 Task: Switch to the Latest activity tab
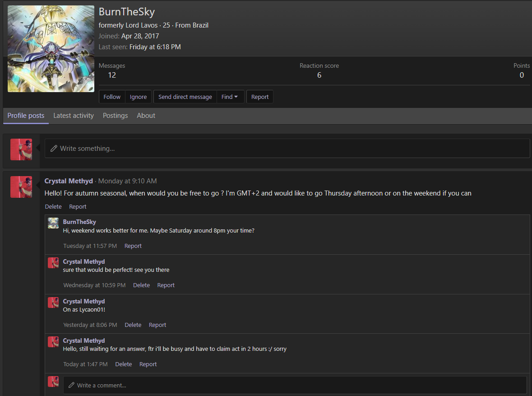click(74, 116)
